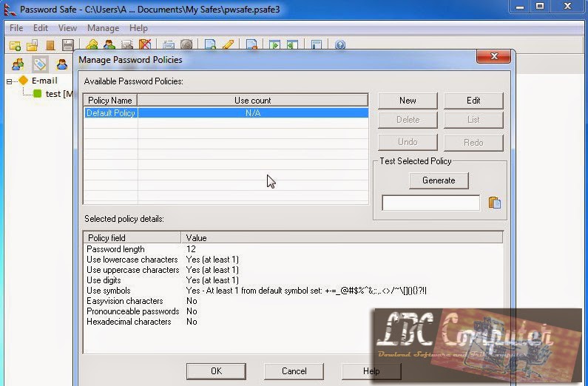Click the Redo button
588x386 pixels.
473,143
